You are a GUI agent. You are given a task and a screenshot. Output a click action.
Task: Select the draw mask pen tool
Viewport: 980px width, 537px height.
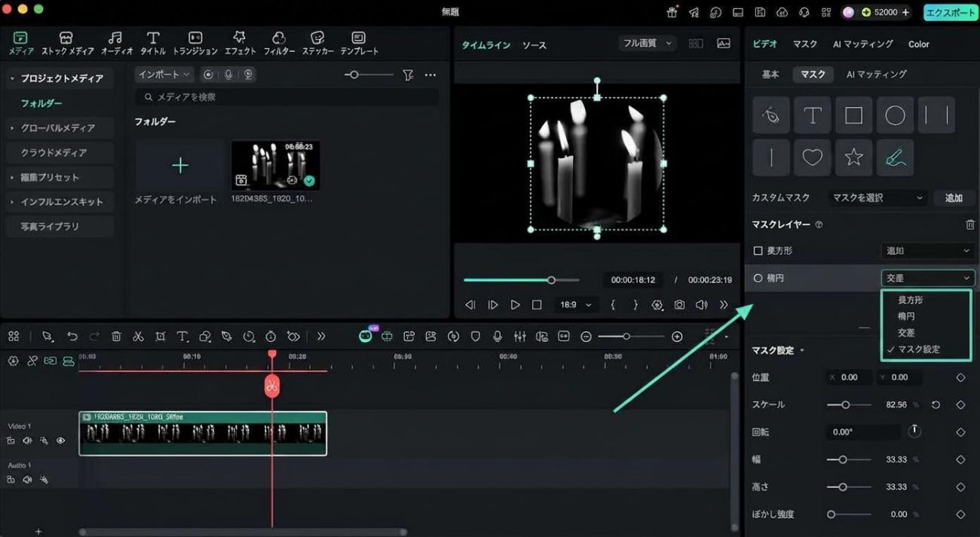point(771,115)
